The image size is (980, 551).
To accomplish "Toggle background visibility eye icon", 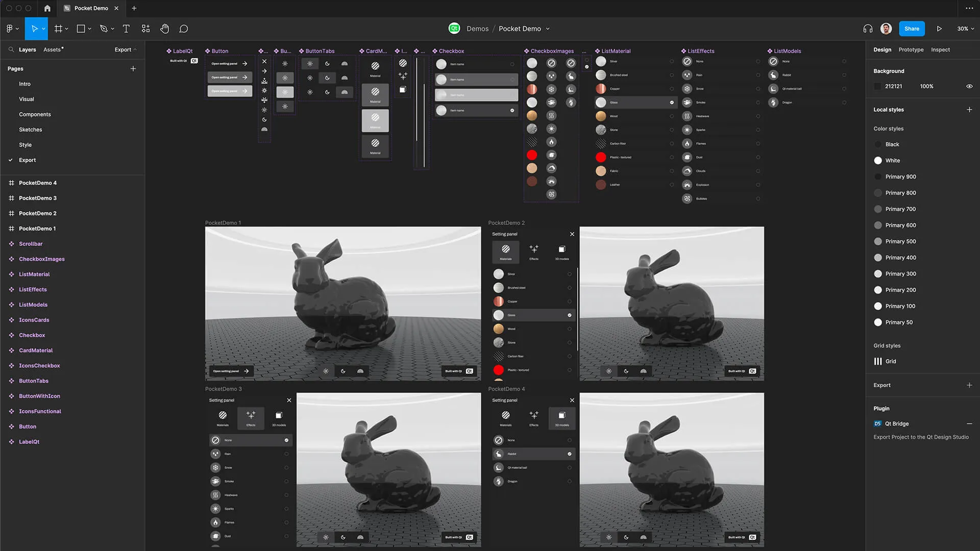I will pyautogui.click(x=969, y=86).
